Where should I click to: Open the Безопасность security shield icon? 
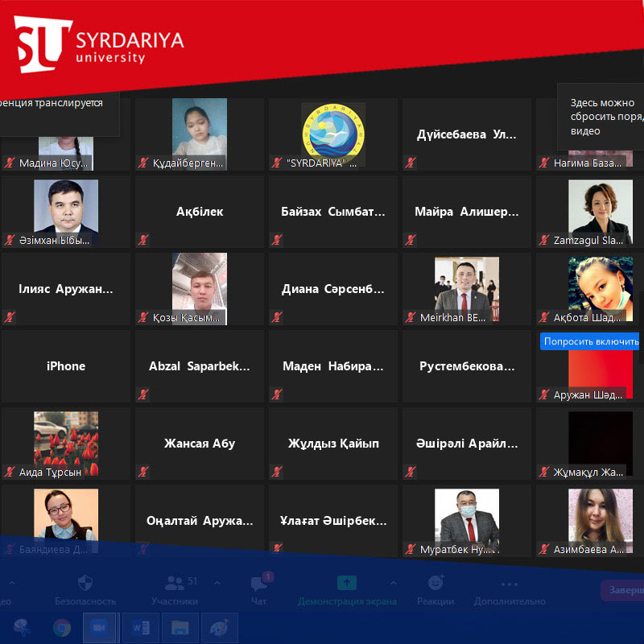coord(85,583)
